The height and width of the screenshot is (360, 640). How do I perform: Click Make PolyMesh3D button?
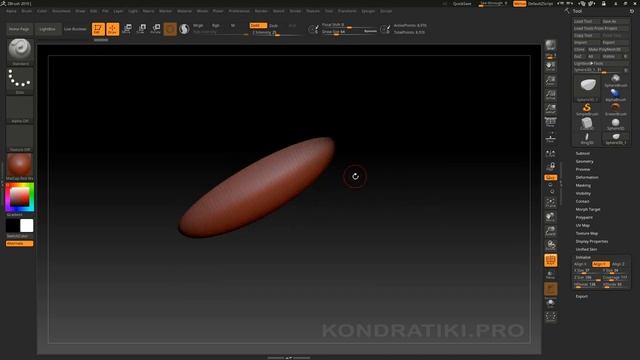tap(607, 49)
